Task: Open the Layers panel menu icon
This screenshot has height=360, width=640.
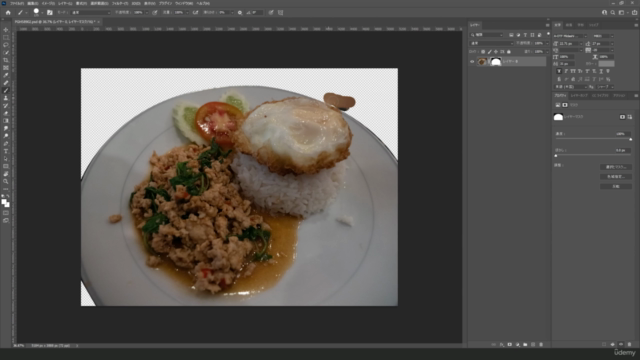Action: coord(548,25)
